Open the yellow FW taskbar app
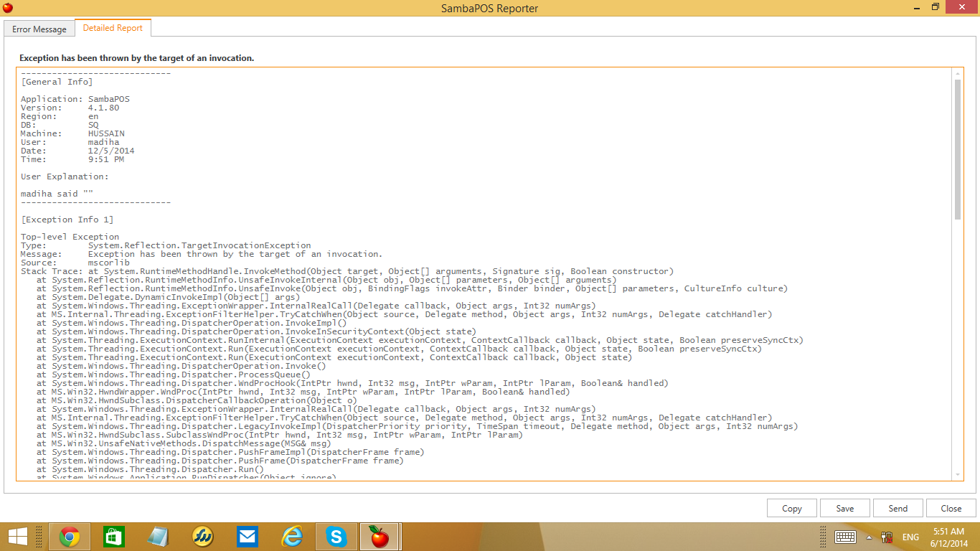Image resolution: width=980 pixels, height=551 pixels. coord(203,536)
